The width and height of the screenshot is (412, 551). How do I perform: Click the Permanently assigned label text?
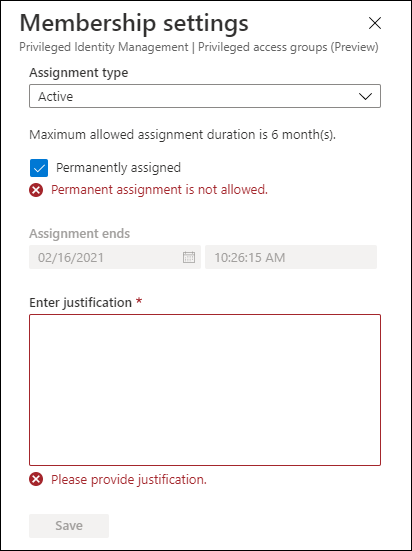118,168
